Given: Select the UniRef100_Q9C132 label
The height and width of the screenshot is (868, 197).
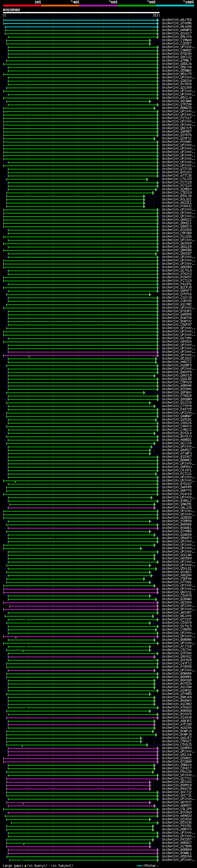Looking at the screenshot, I should [177, 57].
